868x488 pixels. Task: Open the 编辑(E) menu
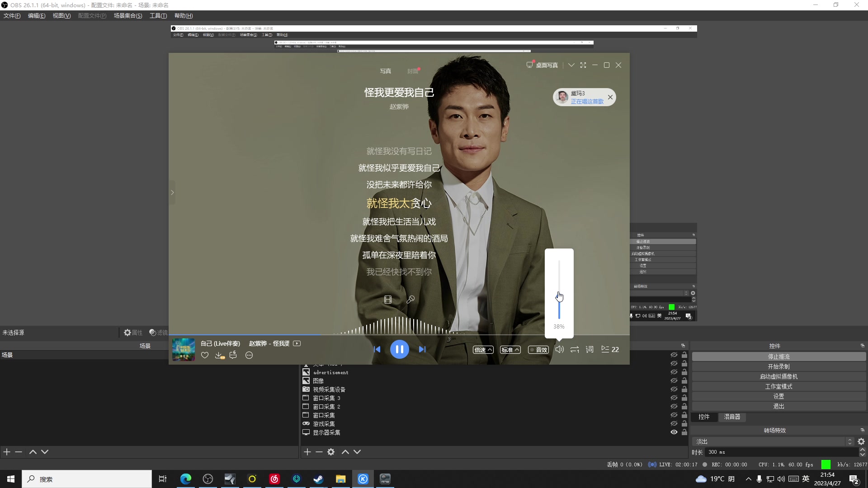37,16
